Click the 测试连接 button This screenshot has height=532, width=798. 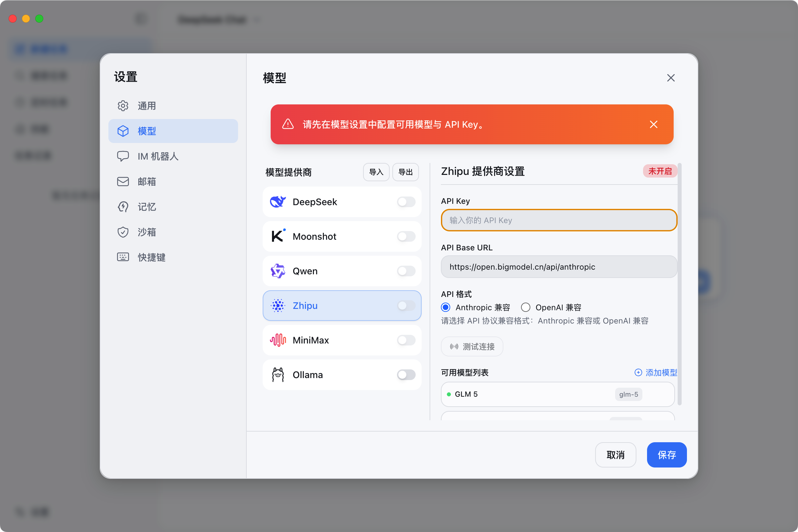(x=471, y=346)
